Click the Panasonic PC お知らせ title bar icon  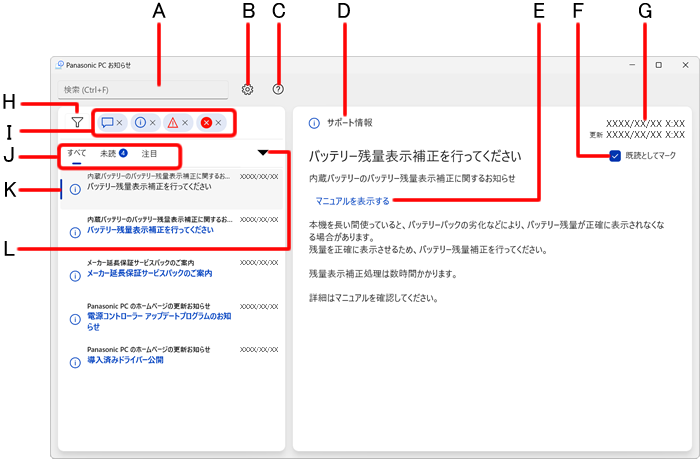click(x=62, y=65)
